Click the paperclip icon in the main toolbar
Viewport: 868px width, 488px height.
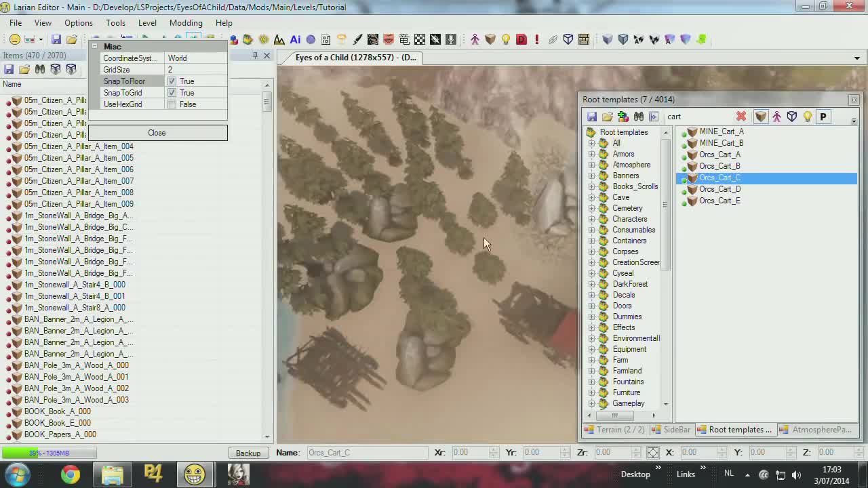click(553, 39)
